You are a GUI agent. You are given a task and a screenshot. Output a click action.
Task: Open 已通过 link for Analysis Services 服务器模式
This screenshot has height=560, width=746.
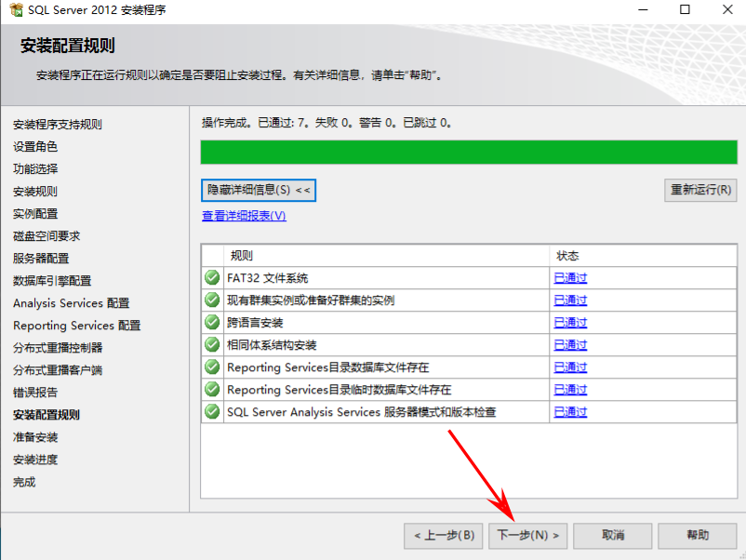tap(570, 412)
